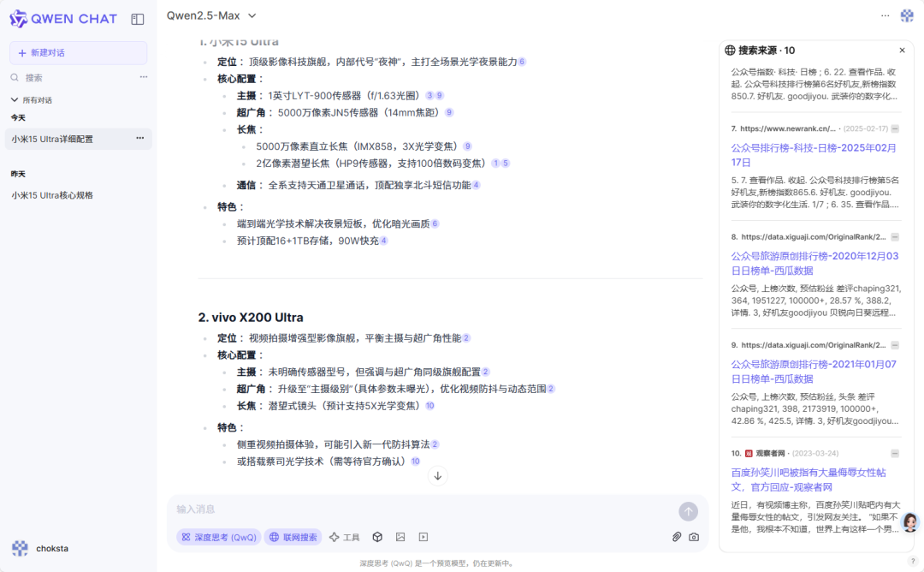
Task: Click the floating assistant avatar
Action: point(909,521)
